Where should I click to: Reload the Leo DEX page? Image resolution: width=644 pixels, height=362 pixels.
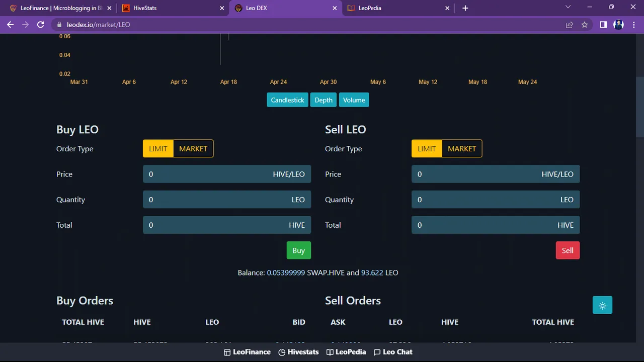[x=41, y=24]
